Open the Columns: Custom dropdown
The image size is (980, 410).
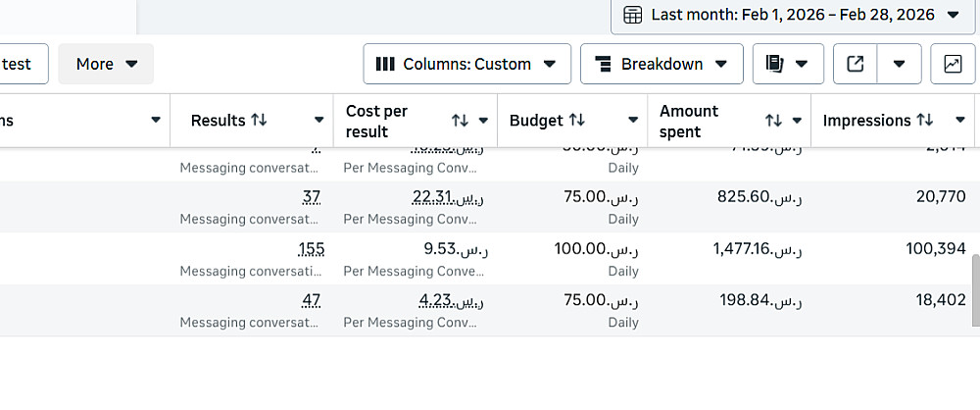[x=466, y=64]
